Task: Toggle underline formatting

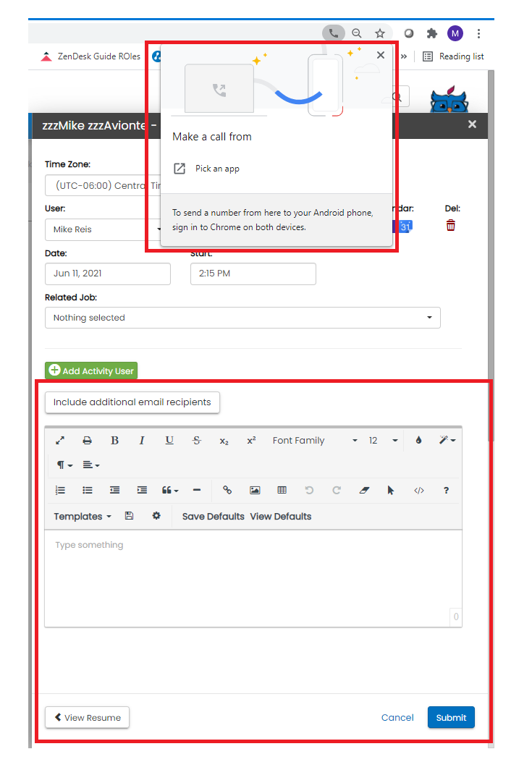Action: click(x=169, y=440)
